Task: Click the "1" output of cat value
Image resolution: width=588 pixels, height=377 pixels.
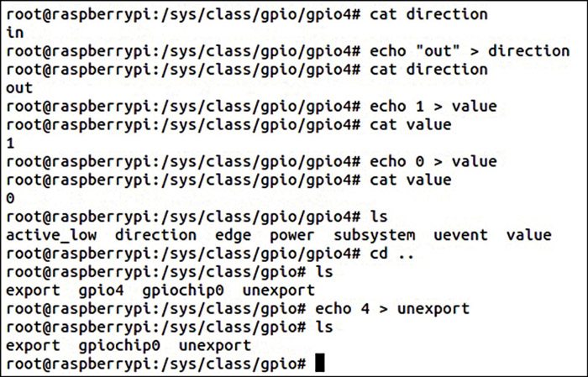Action: (10, 143)
